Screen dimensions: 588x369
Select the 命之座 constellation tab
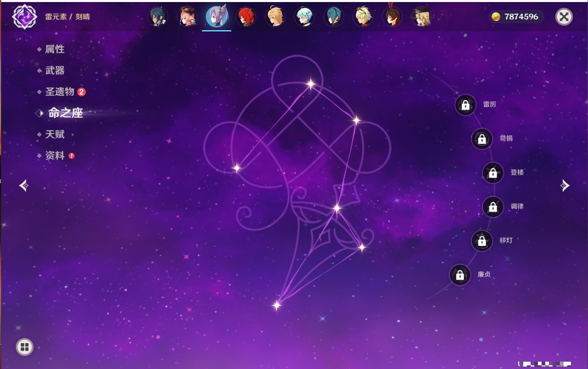click(x=66, y=113)
